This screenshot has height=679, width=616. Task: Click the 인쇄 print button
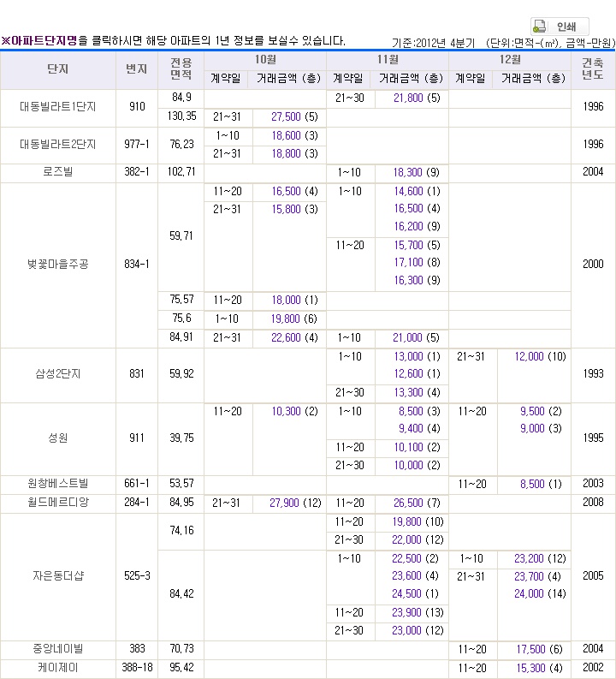(x=560, y=27)
